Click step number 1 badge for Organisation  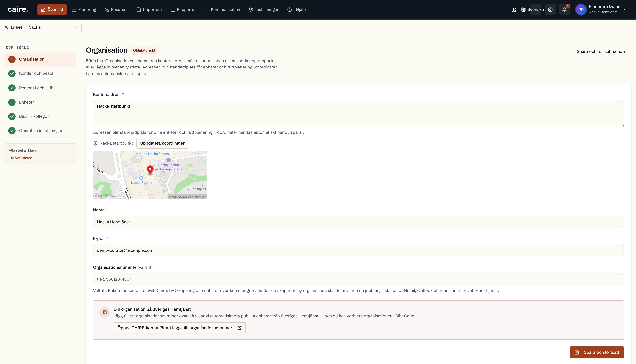[12, 59]
